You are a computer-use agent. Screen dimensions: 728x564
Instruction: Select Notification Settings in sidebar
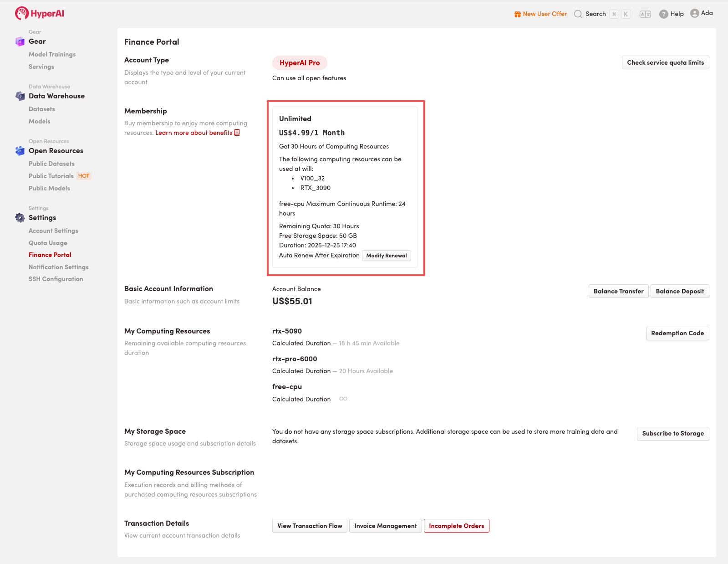[58, 267]
